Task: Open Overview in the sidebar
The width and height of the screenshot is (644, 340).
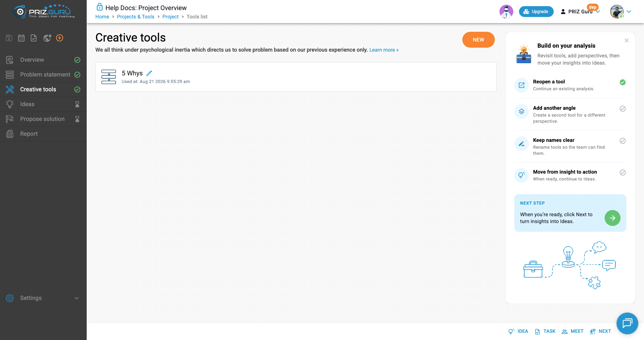Action: point(43,60)
